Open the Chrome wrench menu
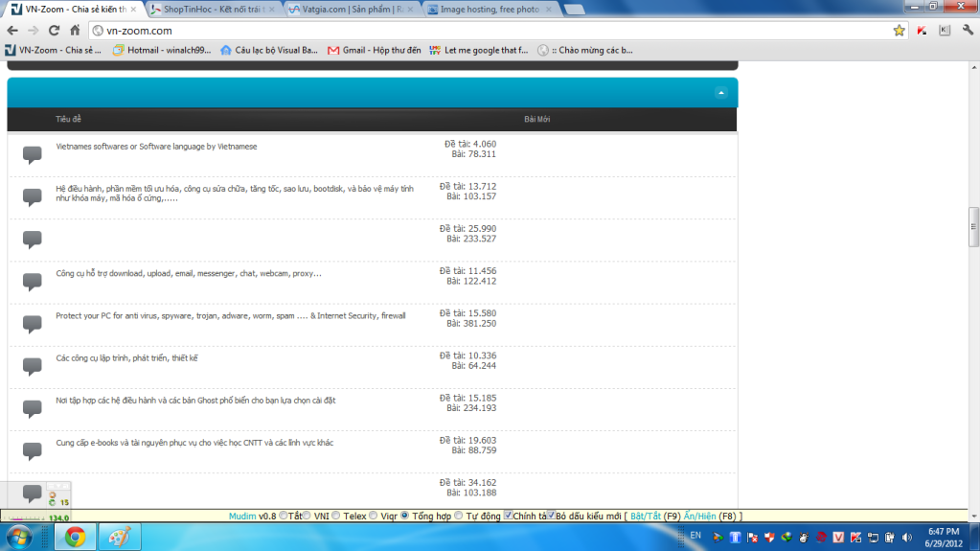The height and width of the screenshot is (551, 980). coord(968,30)
